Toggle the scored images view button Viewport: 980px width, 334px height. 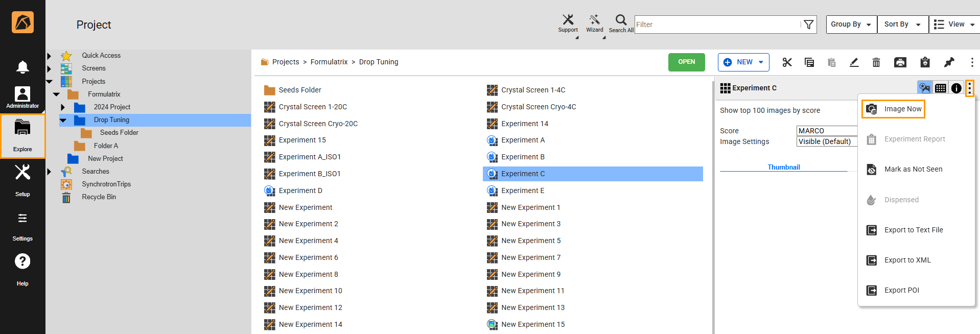click(x=924, y=88)
